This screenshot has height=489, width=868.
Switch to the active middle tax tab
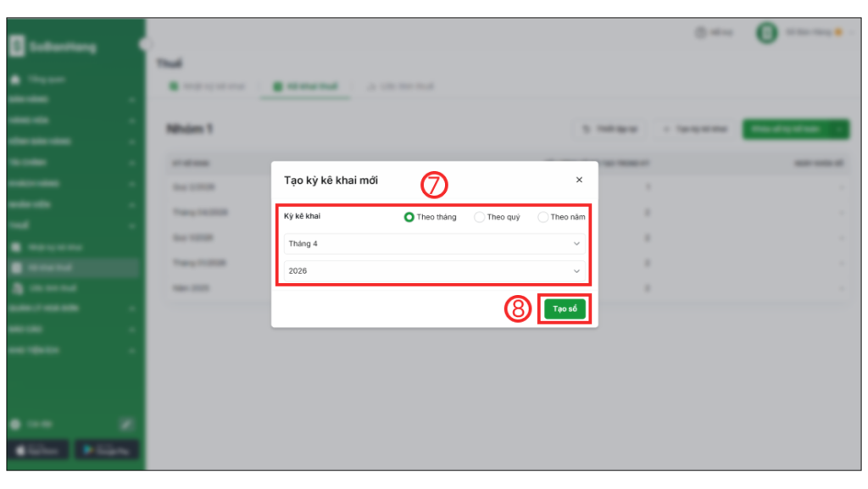pyautogui.click(x=305, y=86)
